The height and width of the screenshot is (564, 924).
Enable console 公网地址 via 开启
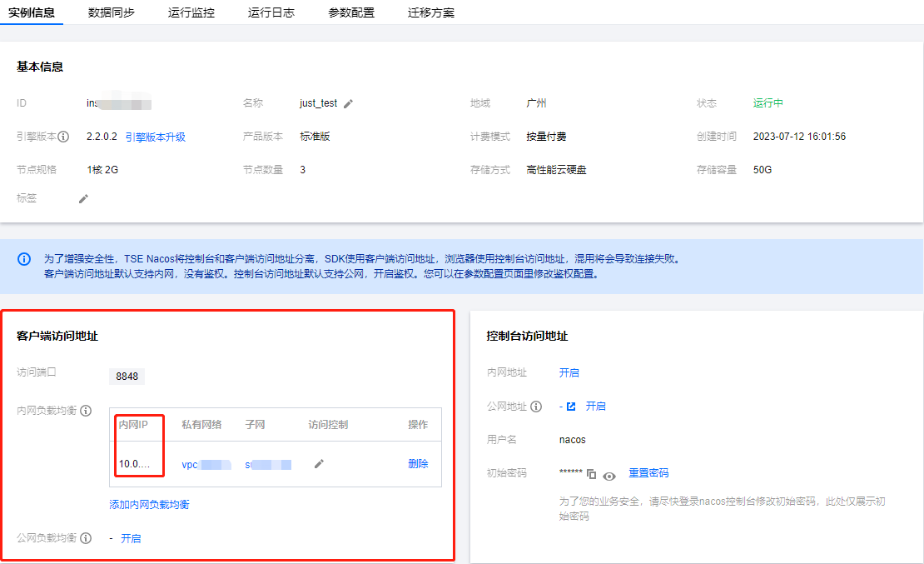point(595,407)
